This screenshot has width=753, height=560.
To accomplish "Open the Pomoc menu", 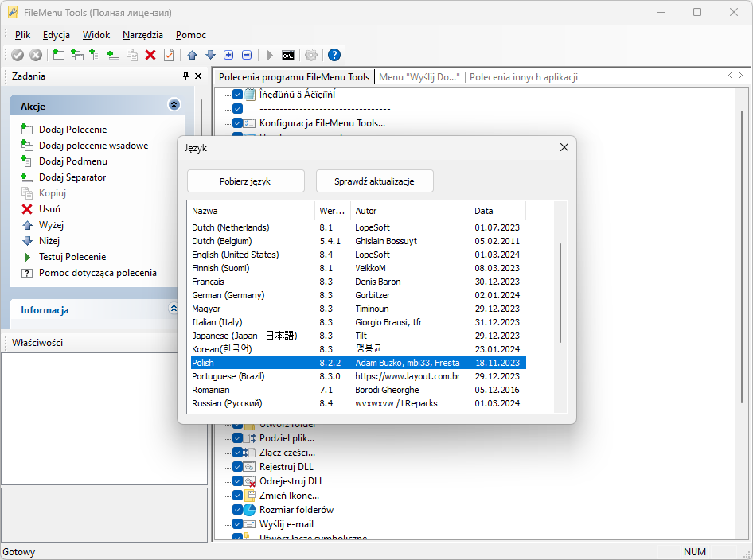I will 191,34.
